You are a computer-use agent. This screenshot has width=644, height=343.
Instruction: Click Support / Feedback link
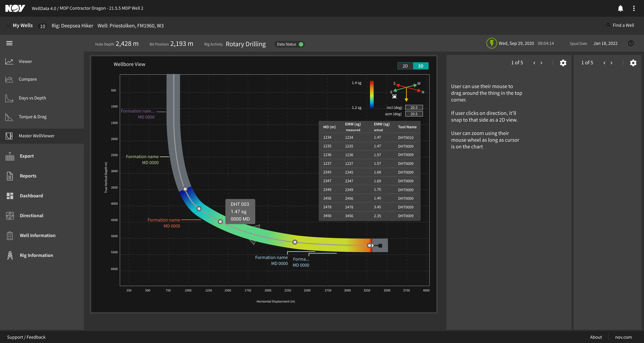[x=26, y=337]
